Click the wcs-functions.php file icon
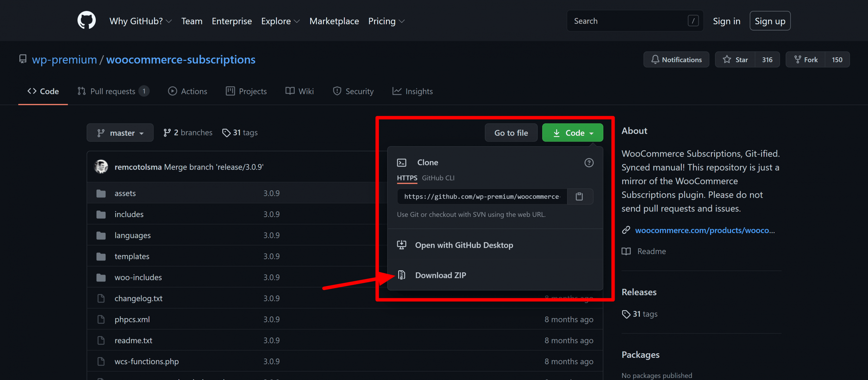Viewport: 868px width, 380px height. pyautogui.click(x=101, y=361)
